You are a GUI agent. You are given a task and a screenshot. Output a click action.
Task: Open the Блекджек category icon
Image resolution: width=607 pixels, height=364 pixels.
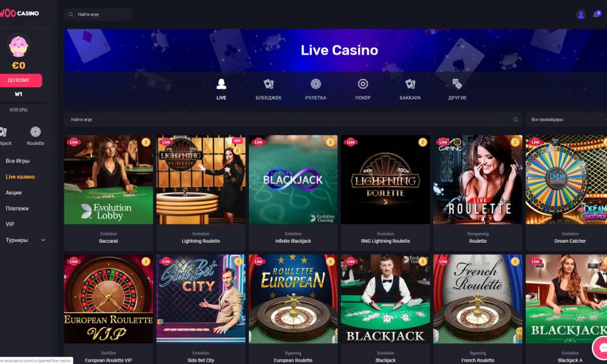268,84
